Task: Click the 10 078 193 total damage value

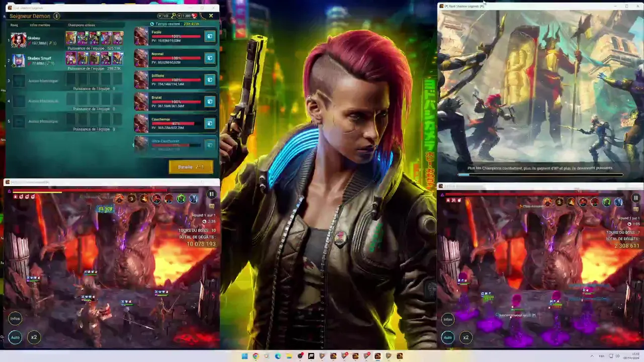Action: pos(201,244)
